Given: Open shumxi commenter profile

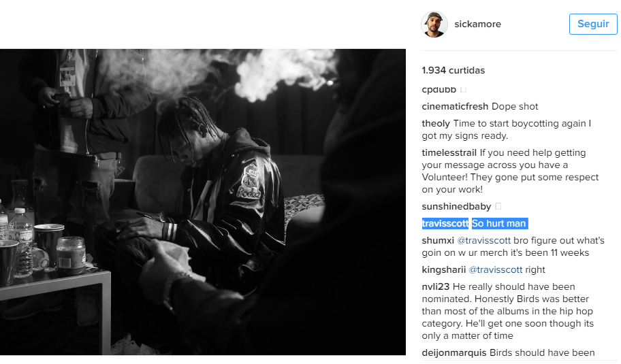Looking at the screenshot, I should 438,241.
